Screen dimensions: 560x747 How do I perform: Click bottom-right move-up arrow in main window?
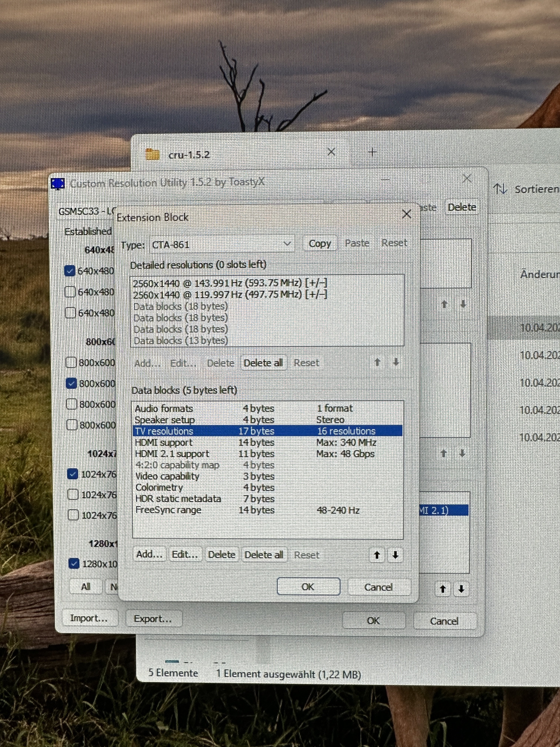[x=443, y=589]
